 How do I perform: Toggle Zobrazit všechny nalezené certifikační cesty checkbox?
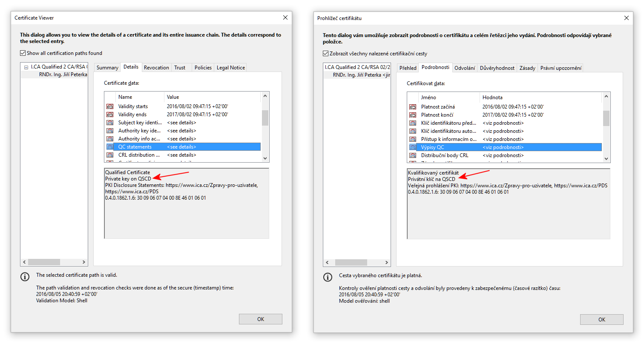point(325,54)
